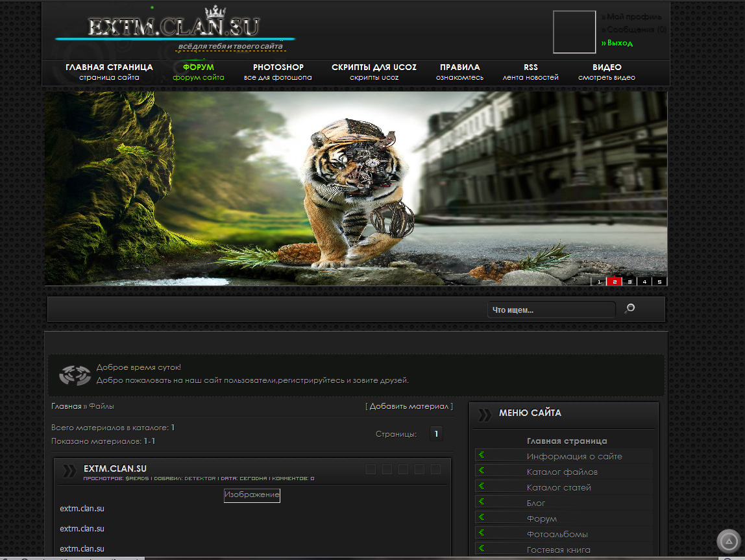
Task: Go to page 1 in pagination
Action: (436, 434)
